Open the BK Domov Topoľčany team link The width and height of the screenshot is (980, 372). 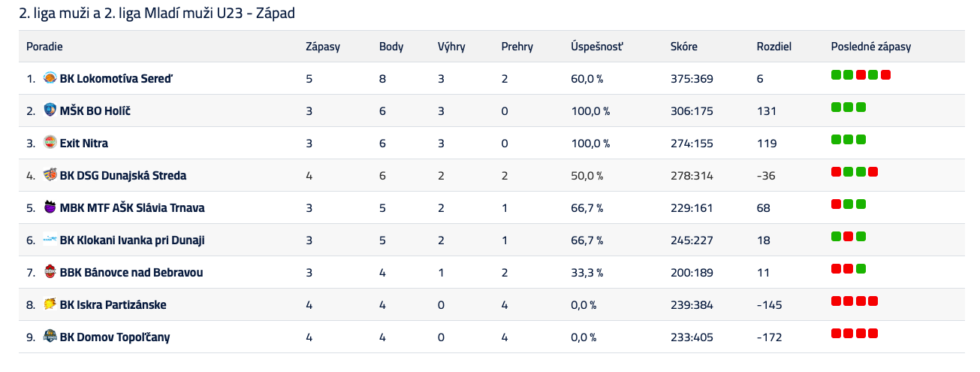tap(114, 337)
